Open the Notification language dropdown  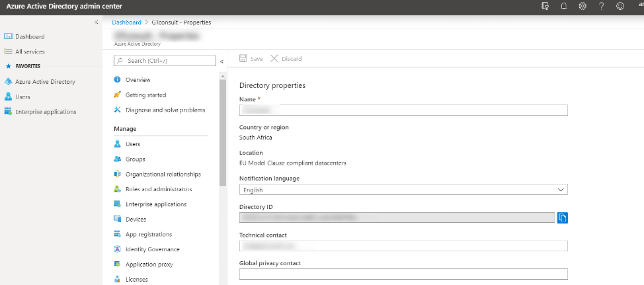click(403, 190)
